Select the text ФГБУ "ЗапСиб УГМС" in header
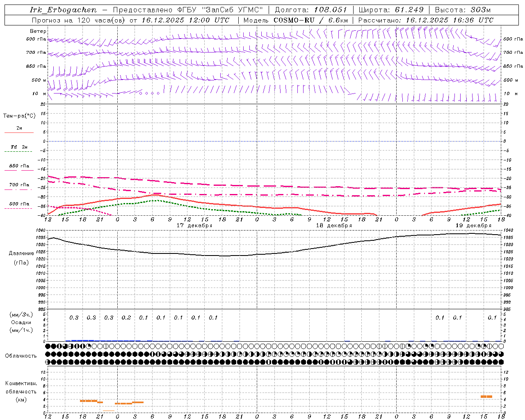Viewport: 525px width, 420px height. pos(221,10)
